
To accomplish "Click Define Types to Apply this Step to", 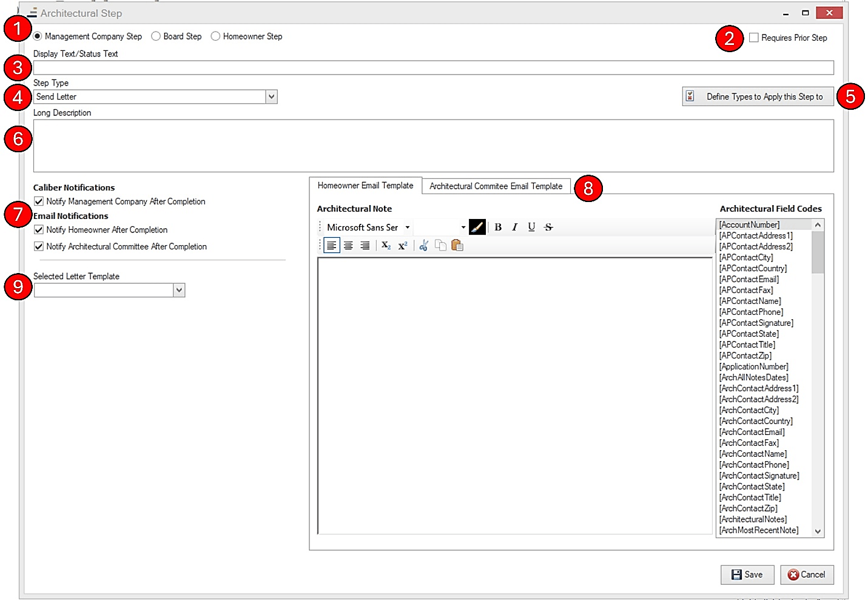I will 758,96.
